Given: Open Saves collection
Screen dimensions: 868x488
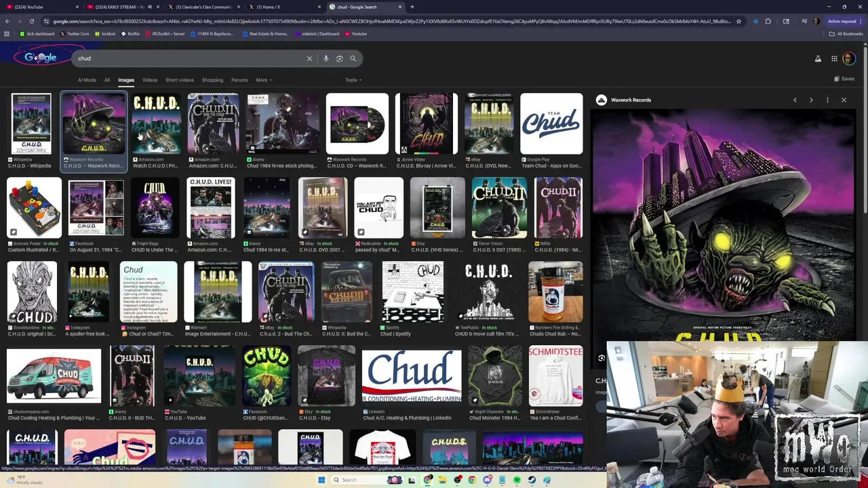Looking at the screenshot, I should [x=844, y=79].
